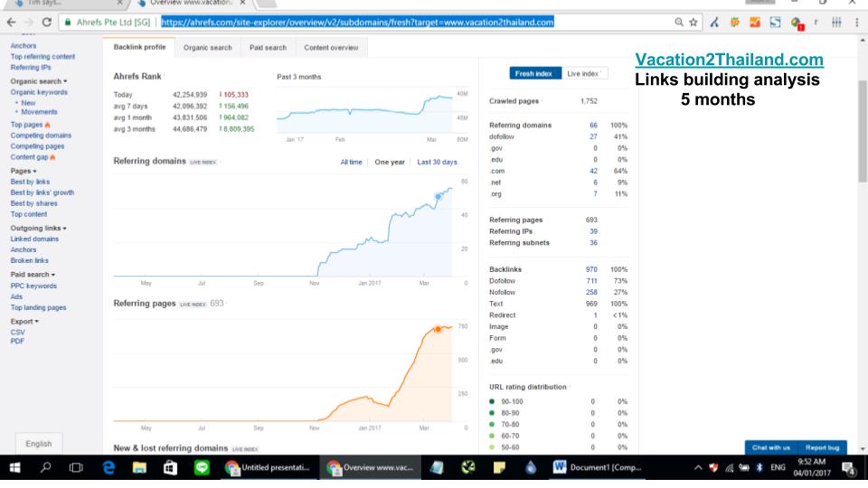Show Last 30 days referring domains chart
Screen dimensions: 868x488
click(x=438, y=162)
